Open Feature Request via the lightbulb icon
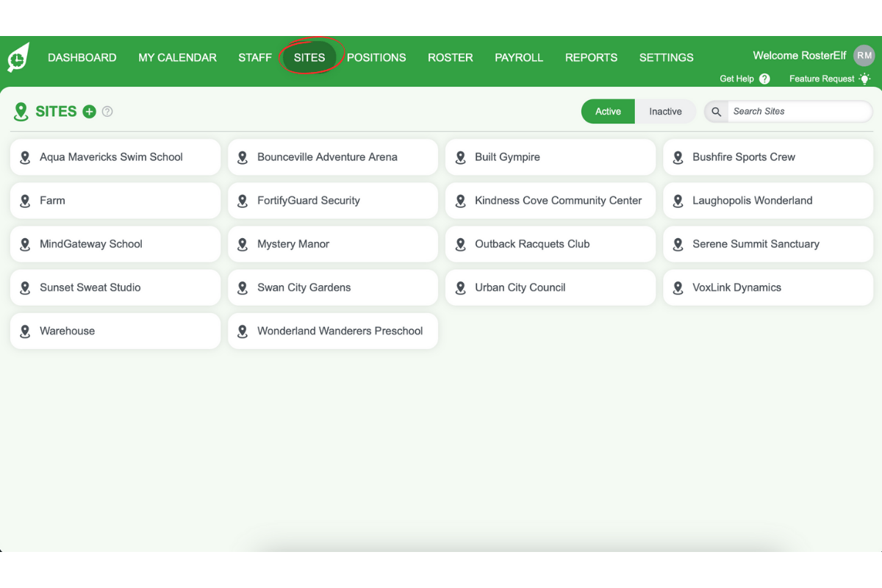 865,79
